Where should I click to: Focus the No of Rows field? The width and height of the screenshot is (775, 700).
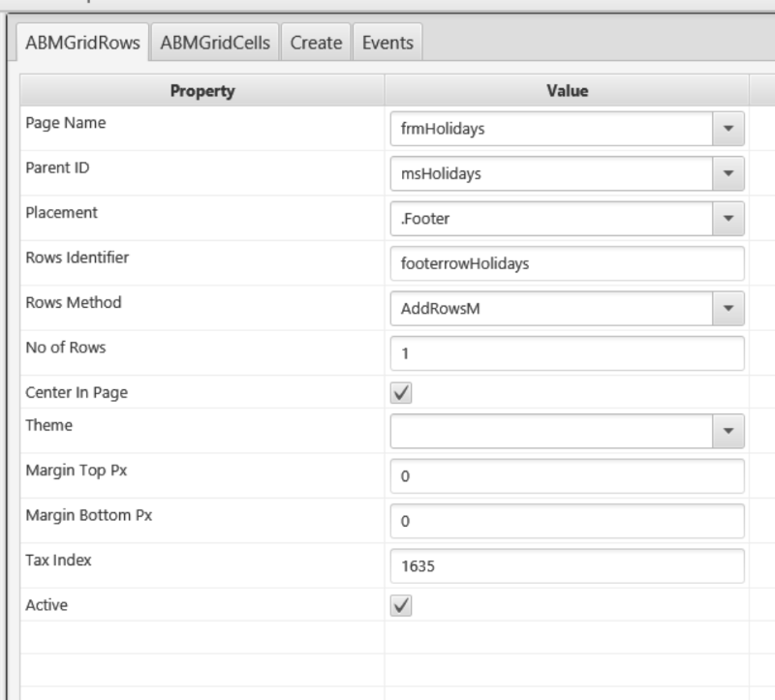coord(567,352)
